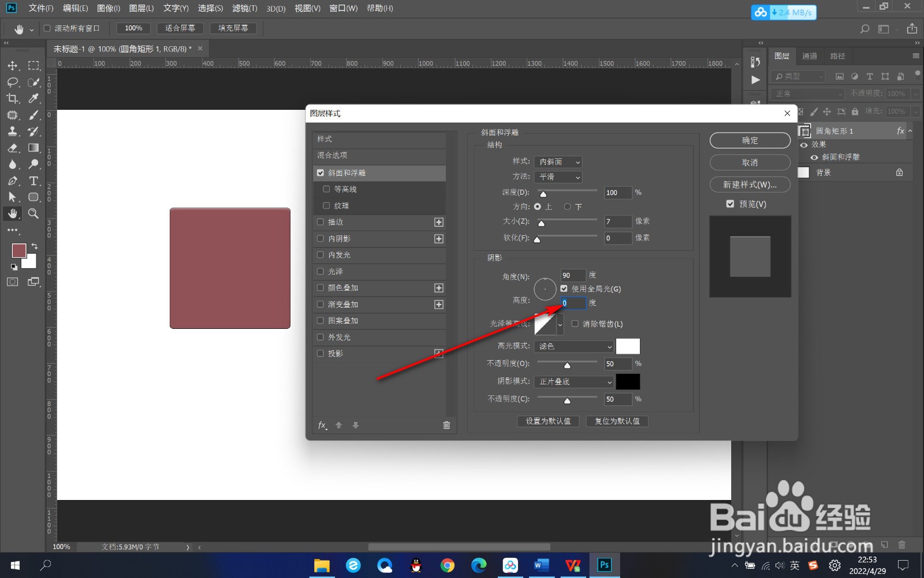This screenshot has height=578, width=924.
Task: Click the share icon in options bar
Action: (x=912, y=28)
